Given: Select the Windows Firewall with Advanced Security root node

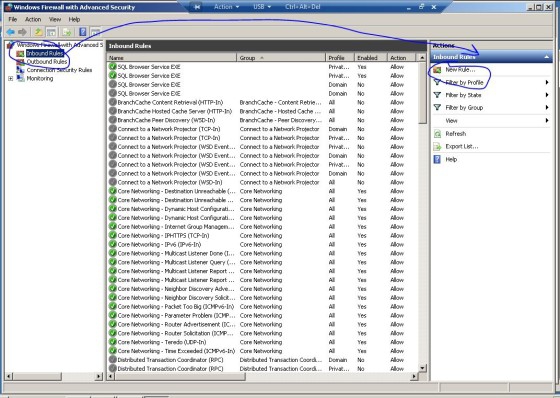Looking at the screenshot, I should (60, 45).
